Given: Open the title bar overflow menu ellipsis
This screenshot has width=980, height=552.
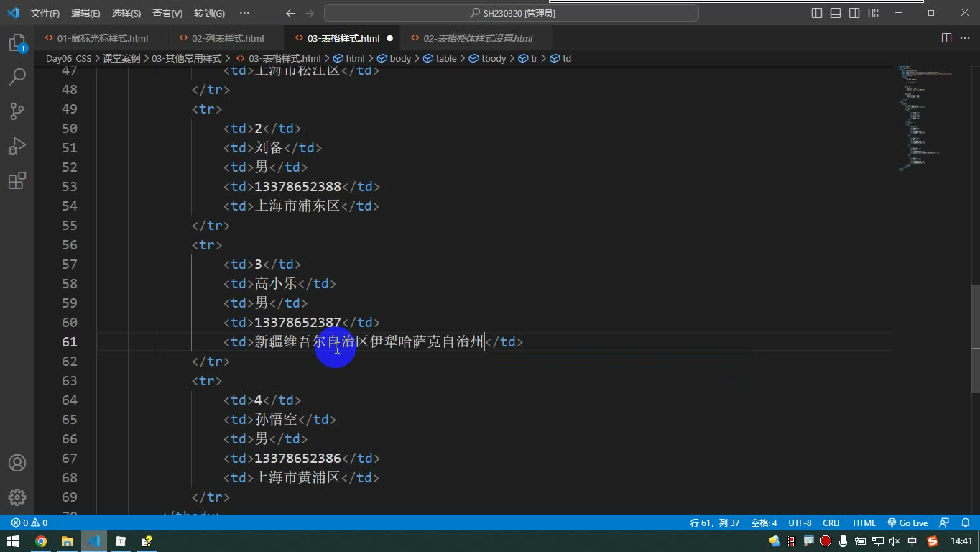Looking at the screenshot, I should (244, 13).
